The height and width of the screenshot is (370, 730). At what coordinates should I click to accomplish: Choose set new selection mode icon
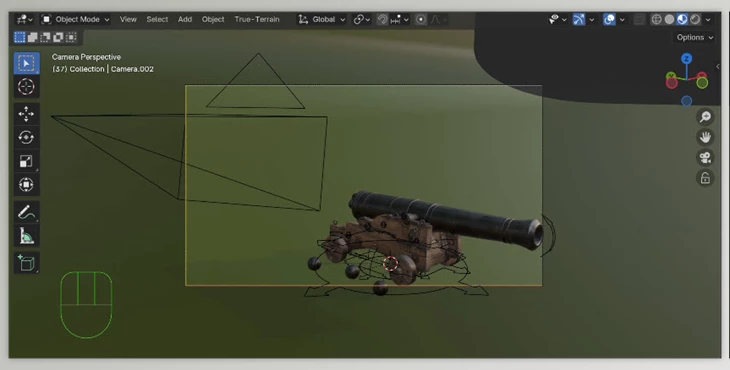(20, 37)
